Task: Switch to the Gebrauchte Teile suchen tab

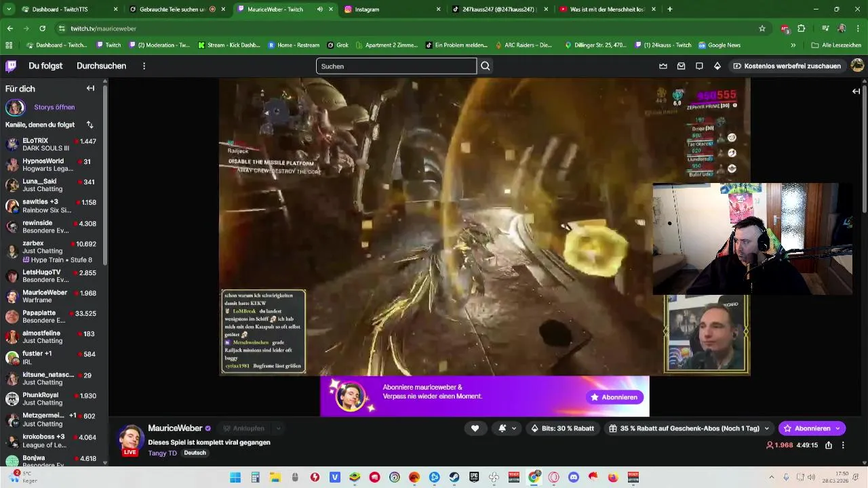Action: [178, 9]
